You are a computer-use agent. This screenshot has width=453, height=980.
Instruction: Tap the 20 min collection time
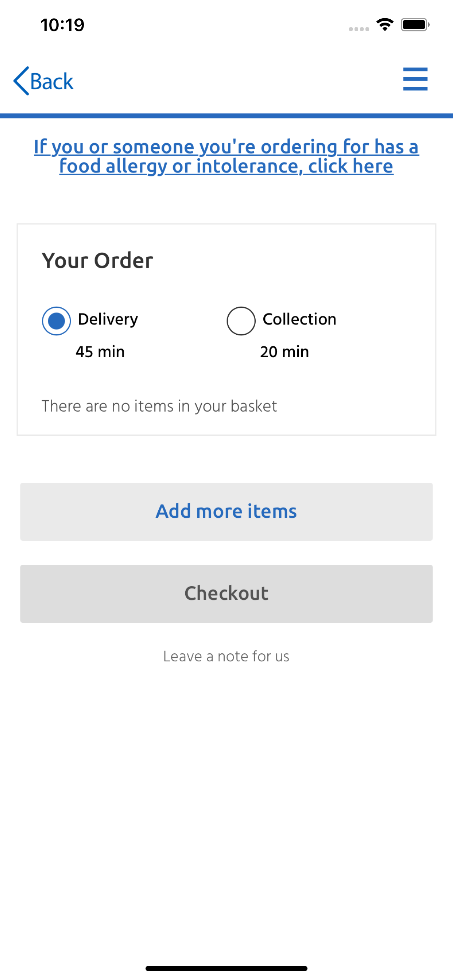click(284, 352)
